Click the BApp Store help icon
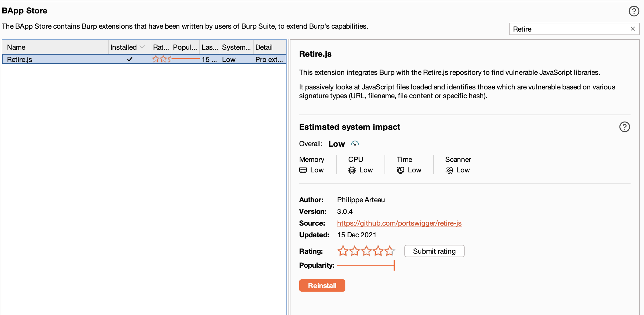The width and height of the screenshot is (644, 315). 633,11
